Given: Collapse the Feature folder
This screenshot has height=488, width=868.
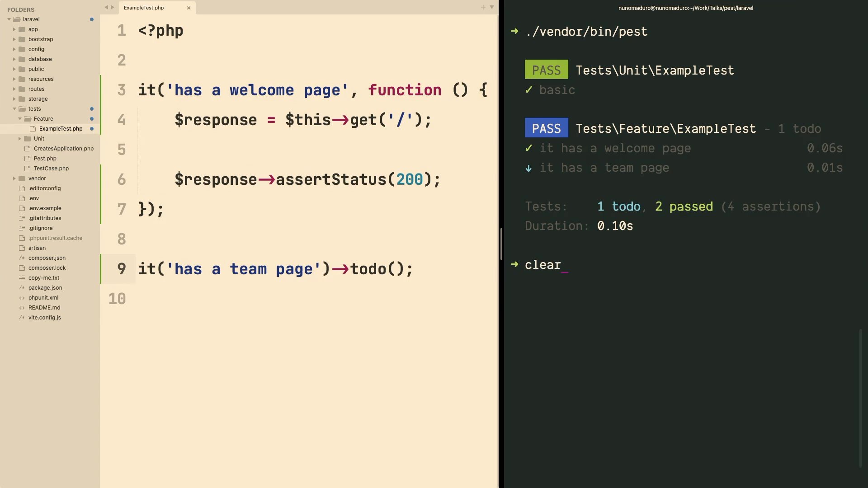Looking at the screenshot, I should click(20, 119).
